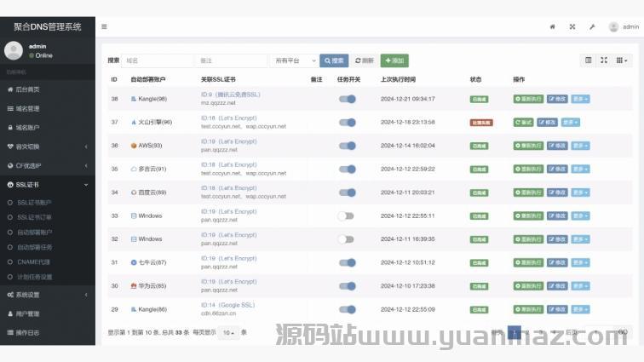The image size is (644, 362).
Task: Open the 所有平台 platform dropdown
Action: (294, 60)
